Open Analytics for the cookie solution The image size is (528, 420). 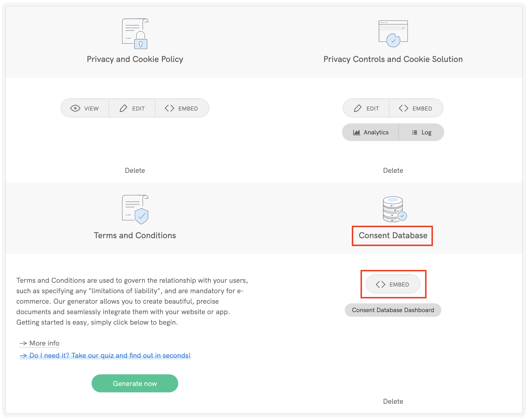point(370,132)
